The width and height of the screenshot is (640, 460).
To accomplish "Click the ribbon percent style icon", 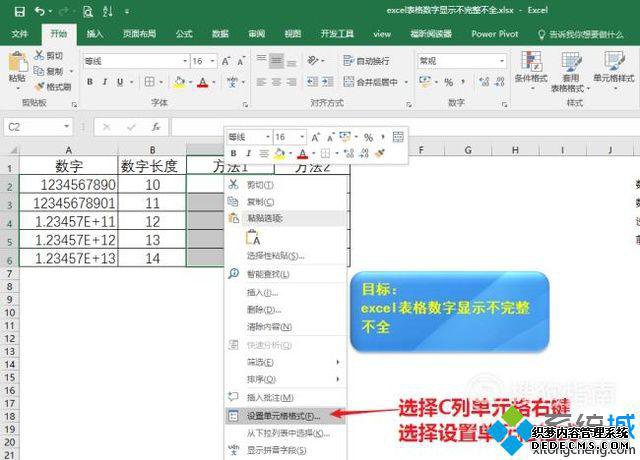I will coord(449,82).
